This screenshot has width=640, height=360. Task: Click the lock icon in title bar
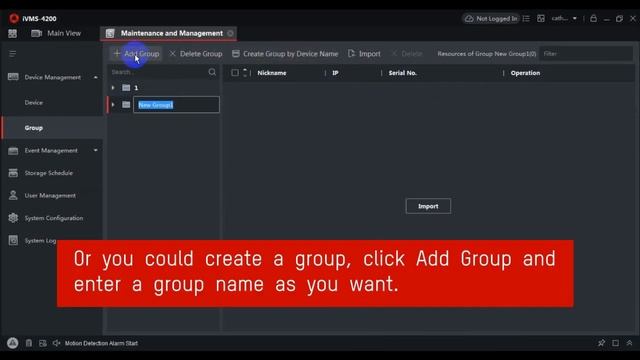593,19
